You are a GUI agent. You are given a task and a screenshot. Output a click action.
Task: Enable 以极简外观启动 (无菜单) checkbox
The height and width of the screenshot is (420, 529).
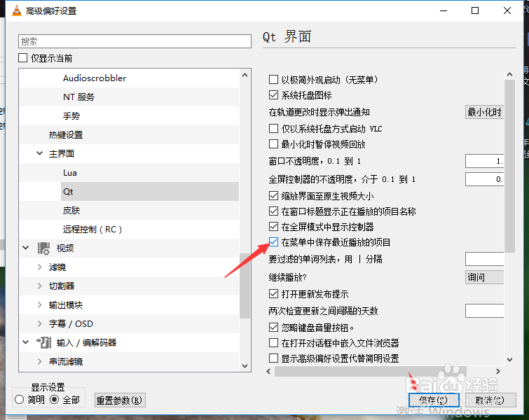coord(274,80)
